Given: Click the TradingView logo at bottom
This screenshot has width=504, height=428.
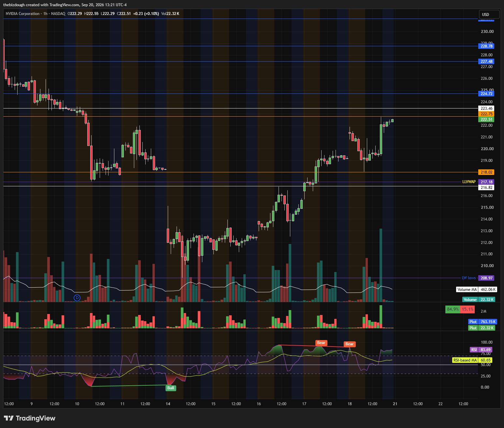Looking at the screenshot, I should click(x=30, y=418).
